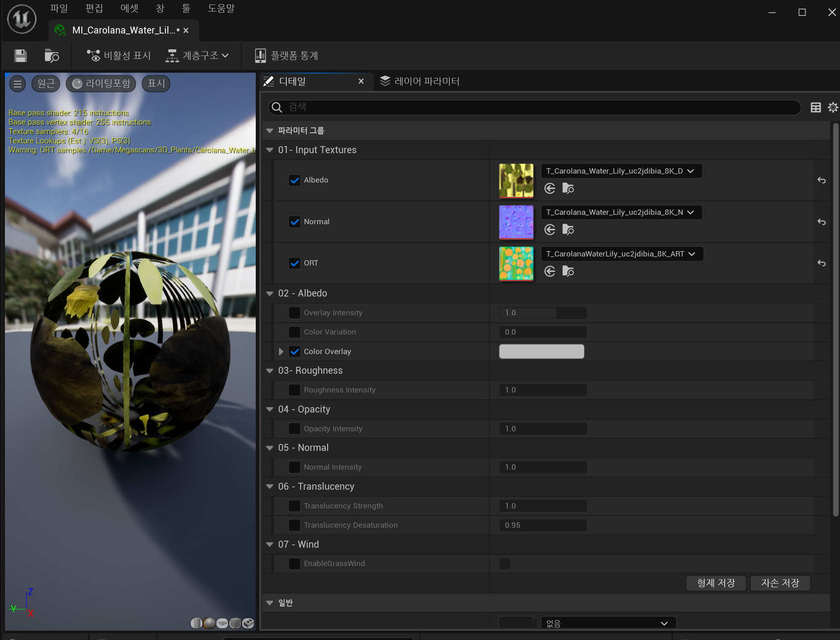840x640 pixels.
Task: Use selected asset arrow for Albedo texture
Action: (550, 188)
